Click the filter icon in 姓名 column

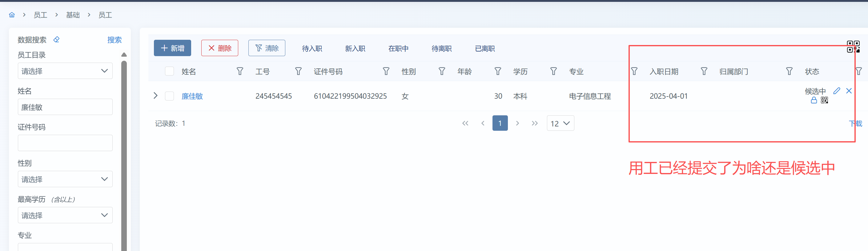coord(239,71)
